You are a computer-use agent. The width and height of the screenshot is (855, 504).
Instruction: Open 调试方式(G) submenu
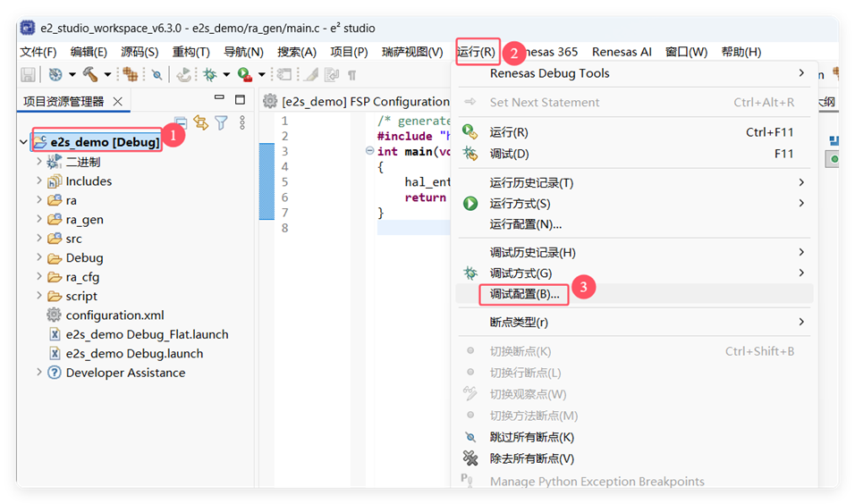[634, 273]
